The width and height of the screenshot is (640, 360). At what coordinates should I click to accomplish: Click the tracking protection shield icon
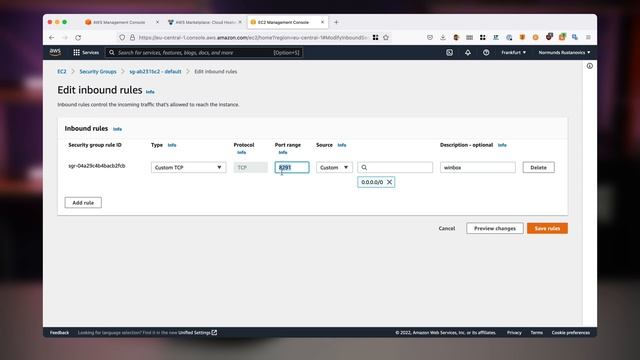tap(122, 38)
